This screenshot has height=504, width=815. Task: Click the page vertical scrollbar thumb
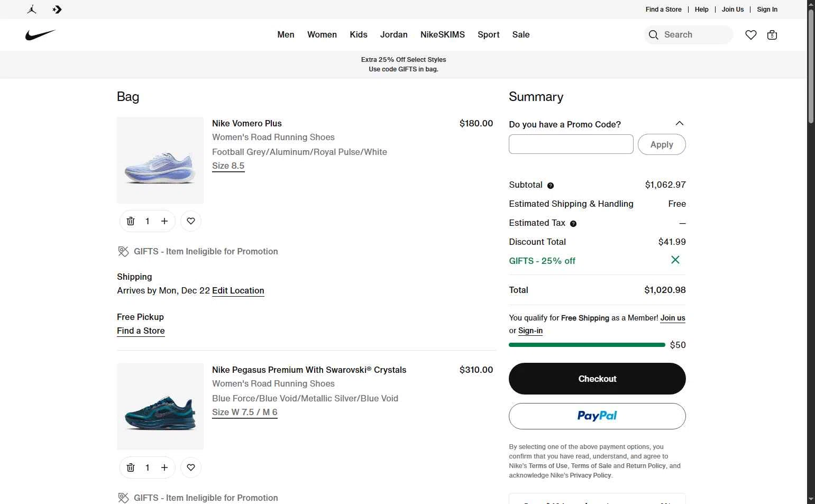tap(811, 66)
